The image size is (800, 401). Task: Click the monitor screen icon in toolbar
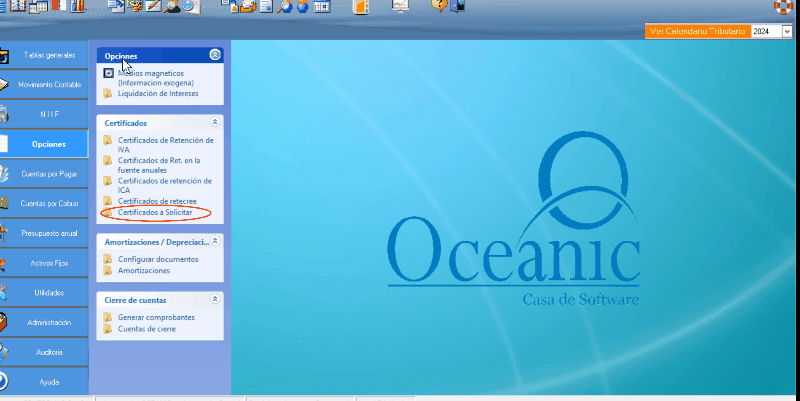(x=400, y=7)
